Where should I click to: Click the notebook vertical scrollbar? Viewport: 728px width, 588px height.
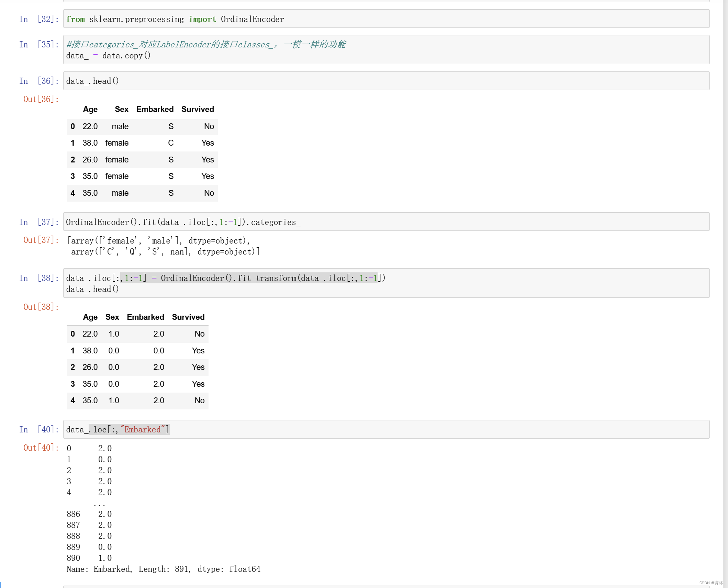click(725, 294)
